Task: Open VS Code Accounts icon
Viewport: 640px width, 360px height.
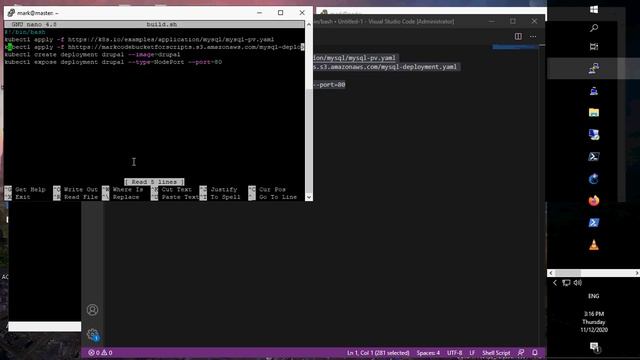Action: (x=93, y=310)
